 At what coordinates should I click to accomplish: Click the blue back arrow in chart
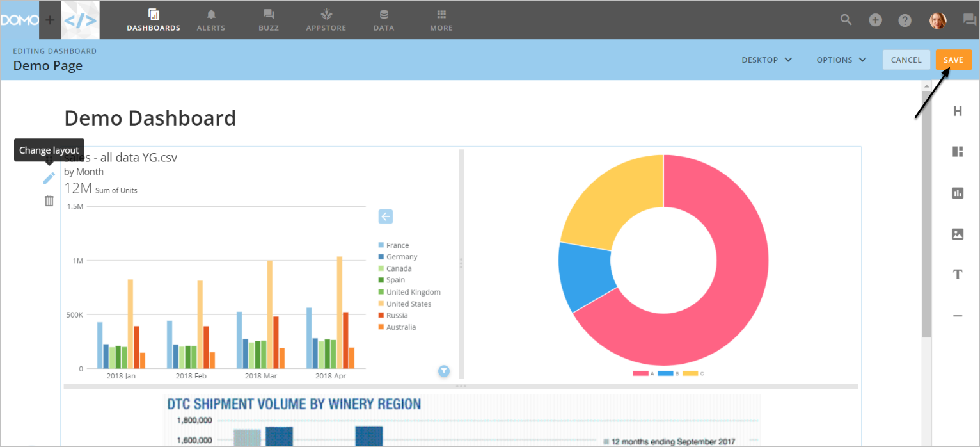click(x=385, y=216)
